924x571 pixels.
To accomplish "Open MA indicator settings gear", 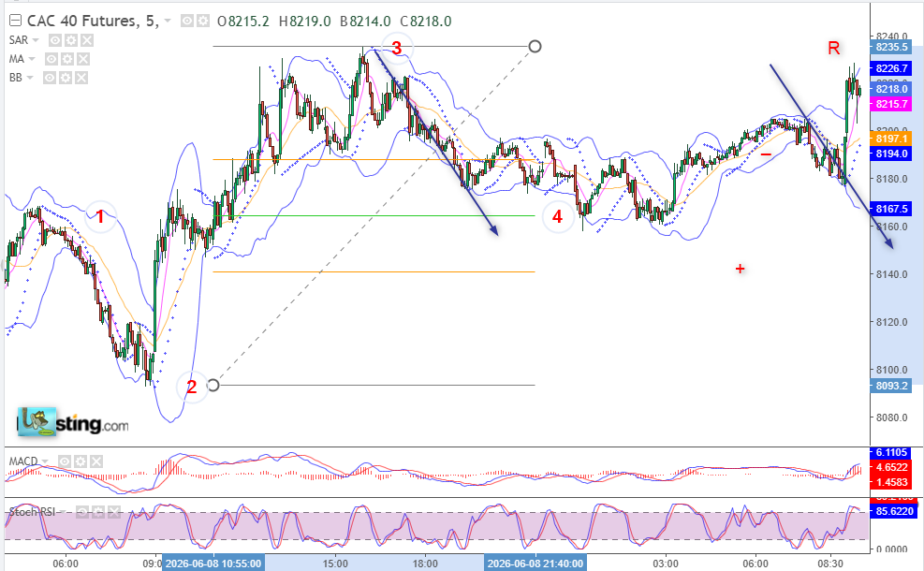I will (x=67, y=59).
